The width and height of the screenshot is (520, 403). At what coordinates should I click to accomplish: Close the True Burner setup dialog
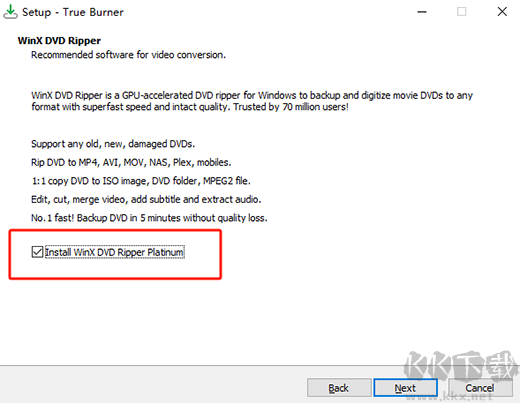pyautogui.click(x=502, y=12)
